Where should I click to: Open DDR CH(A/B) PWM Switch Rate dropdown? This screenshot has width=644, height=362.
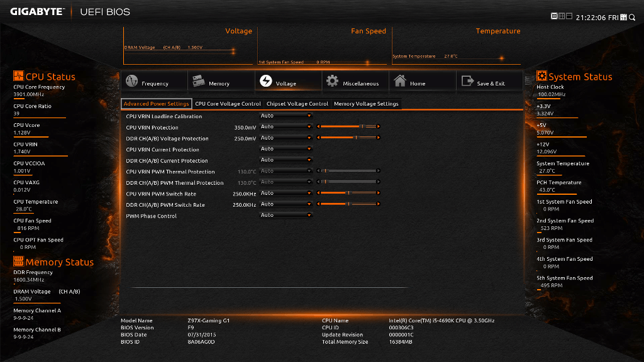(x=286, y=204)
